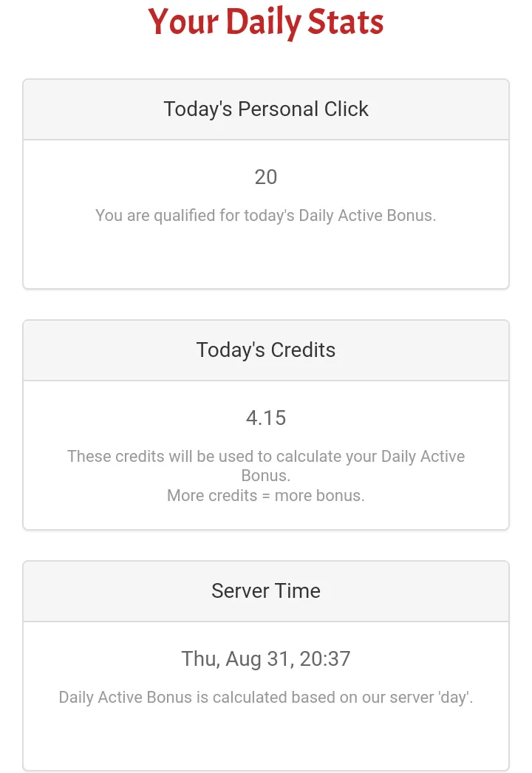The width and height of the screenshot is (532, 773).
Task: Select the 'Today's Credits' card header
Action: [266, 350]
